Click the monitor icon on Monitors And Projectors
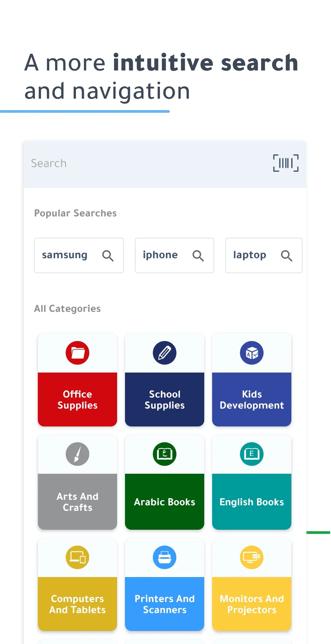The width and height of the screenshot is (331, 644). [251, 557]
